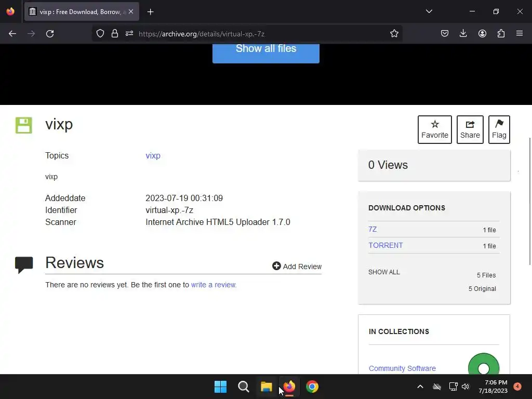
Task: Click the Community Software green circle thumbnail
Action: pyautogui.click(x=484, y=364)
